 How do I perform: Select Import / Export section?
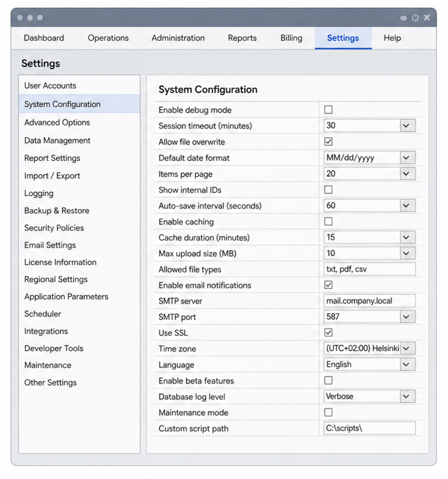coord(79,176)
